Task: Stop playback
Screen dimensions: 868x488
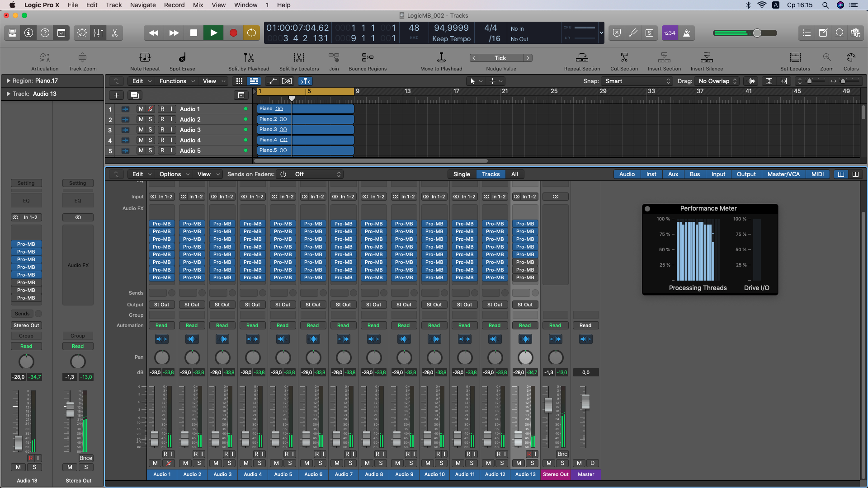Action: tap(193, 33)
